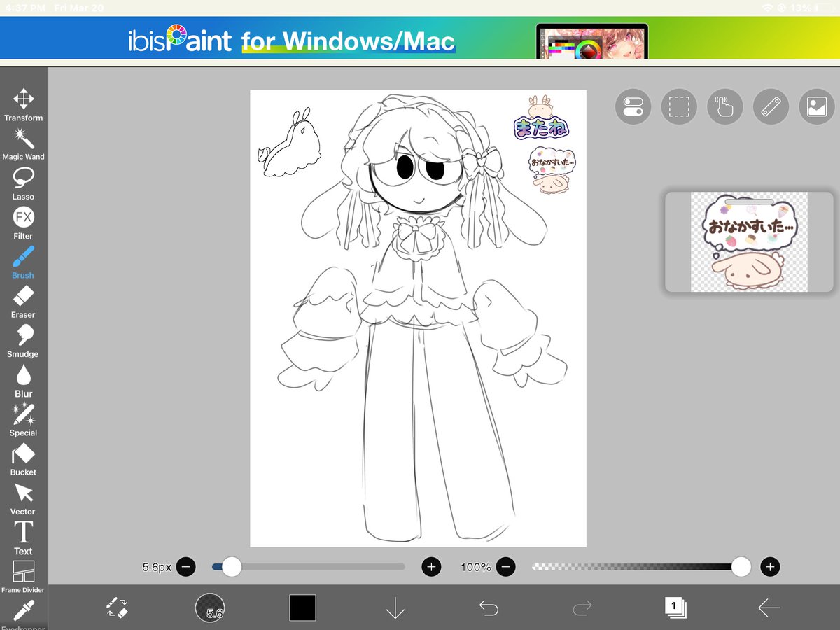Image resolution: width=840 pixels, height=630 pixels.
Task: Select the Brush tool
Action: pos(23,262)
